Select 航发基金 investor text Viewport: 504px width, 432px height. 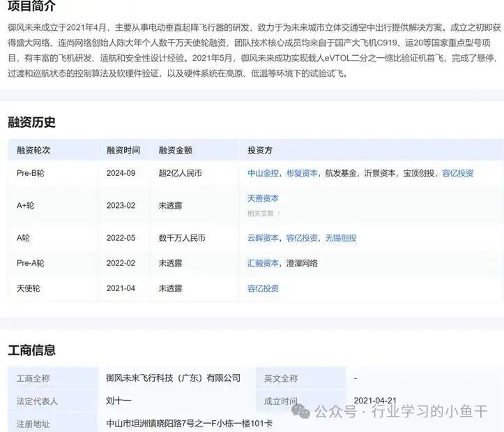click(x=341, y=173)
